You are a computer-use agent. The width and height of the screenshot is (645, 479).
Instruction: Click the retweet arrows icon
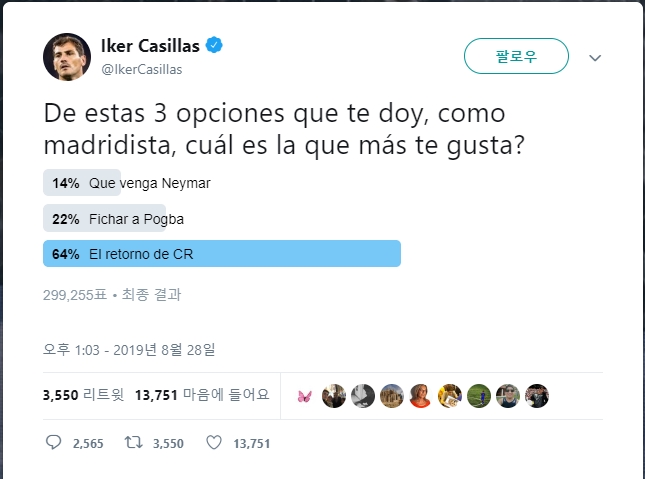point(134,443)
